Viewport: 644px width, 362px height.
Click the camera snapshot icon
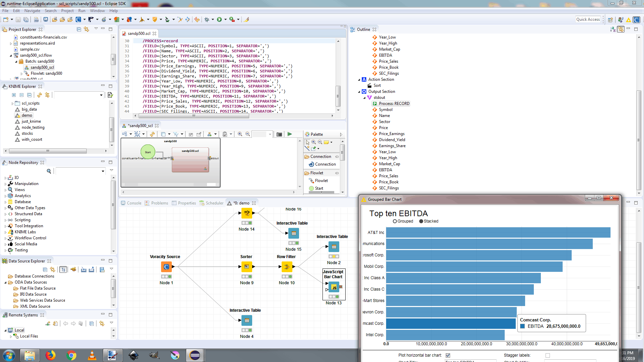279,134
